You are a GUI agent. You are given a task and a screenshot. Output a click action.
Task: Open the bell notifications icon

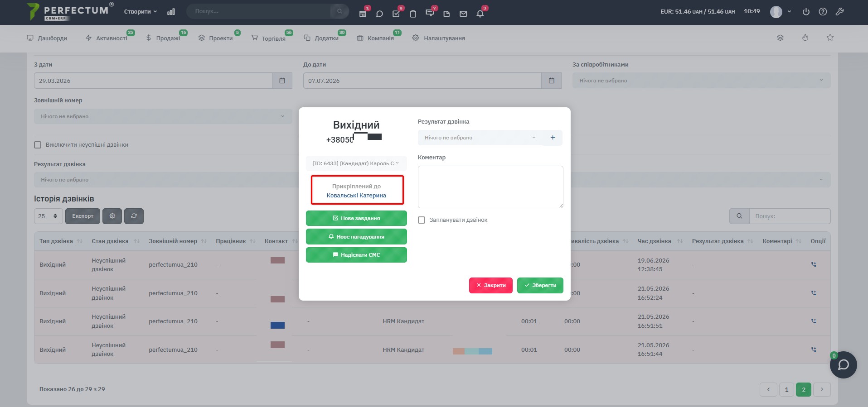(x=480, y=14)
